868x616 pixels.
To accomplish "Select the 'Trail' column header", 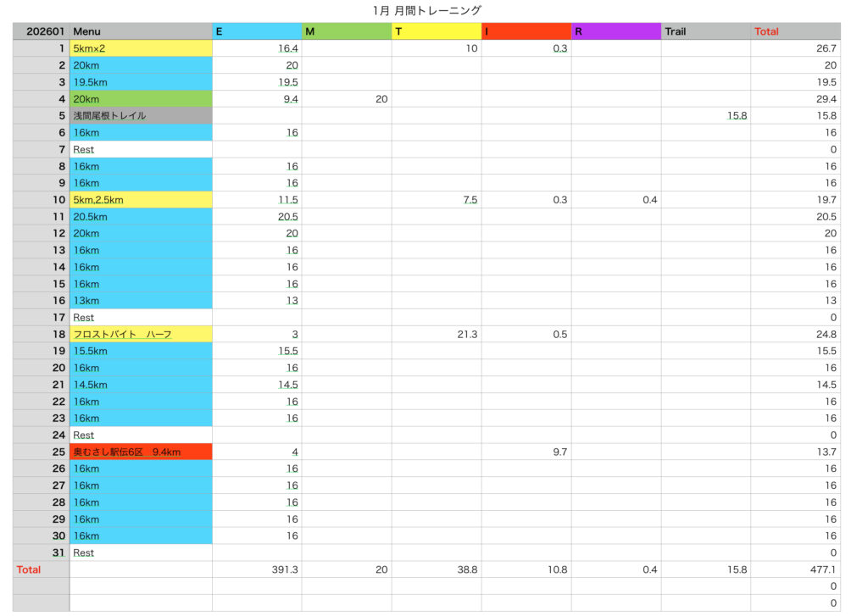I will pyautogui.click(x=705, y=31).
